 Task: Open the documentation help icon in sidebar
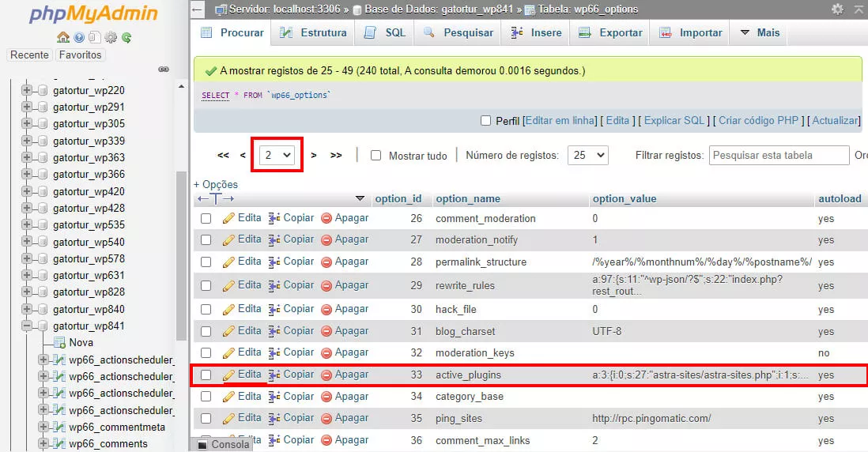(x=79, y=38)
